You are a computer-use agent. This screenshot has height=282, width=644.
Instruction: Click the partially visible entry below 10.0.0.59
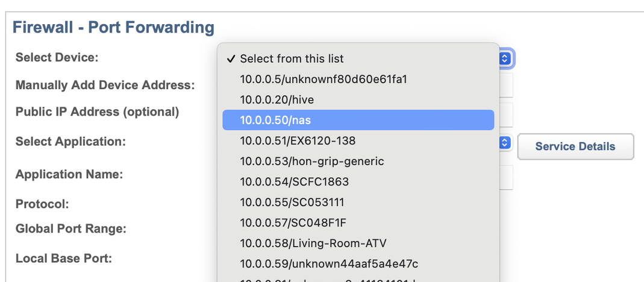(358, 279)
